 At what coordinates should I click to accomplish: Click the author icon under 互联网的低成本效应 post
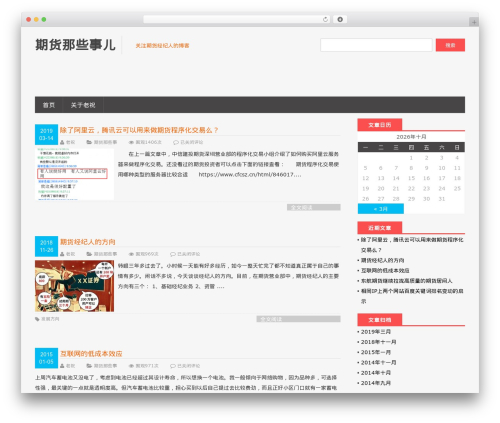click(x=62, y=366)
